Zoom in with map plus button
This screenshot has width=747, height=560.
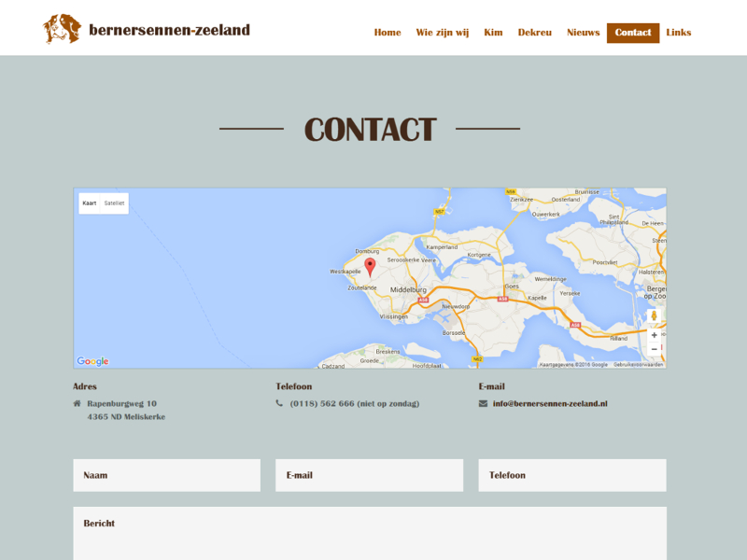655,335
